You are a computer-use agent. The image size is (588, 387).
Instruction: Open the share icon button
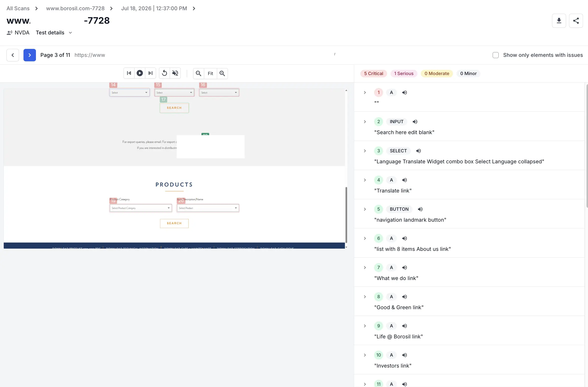[576, 21]
